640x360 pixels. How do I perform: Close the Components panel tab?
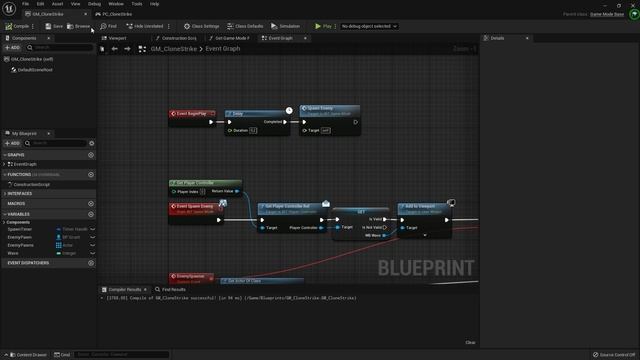(x=49, y=38)
